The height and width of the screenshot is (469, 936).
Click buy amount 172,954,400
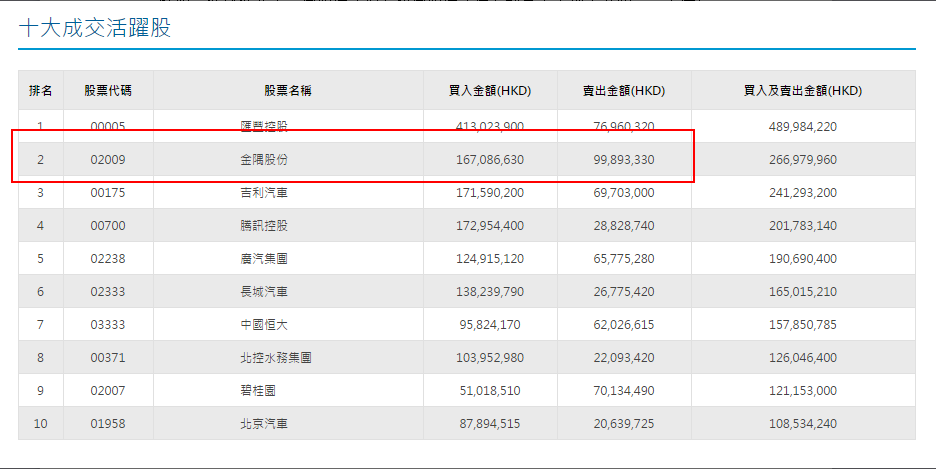click(x=490, y=226)
